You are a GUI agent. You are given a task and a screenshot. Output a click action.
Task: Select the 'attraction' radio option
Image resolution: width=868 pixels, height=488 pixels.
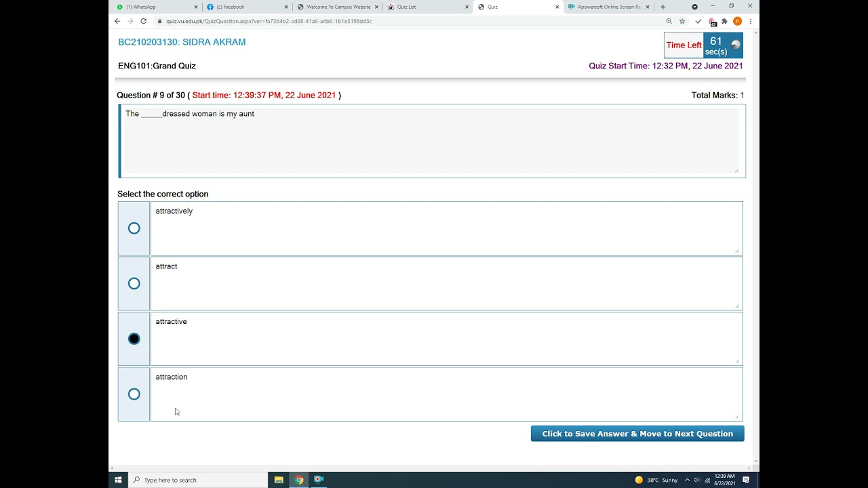coord(134,394)
